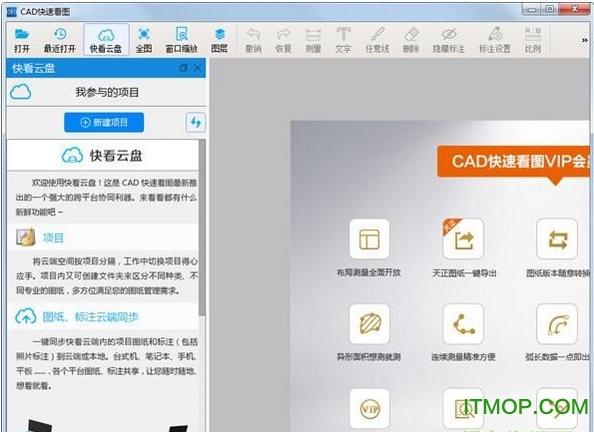Screen dimensions: 594x432
Task: Float the 快看云盘 panel with restore icon
Action: click(x=184, y=68)
